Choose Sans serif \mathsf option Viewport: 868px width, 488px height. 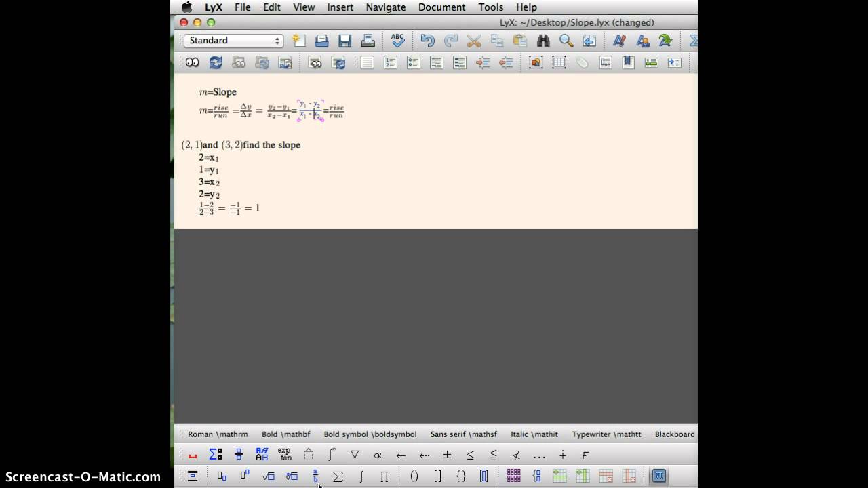[x=464, y=434]
